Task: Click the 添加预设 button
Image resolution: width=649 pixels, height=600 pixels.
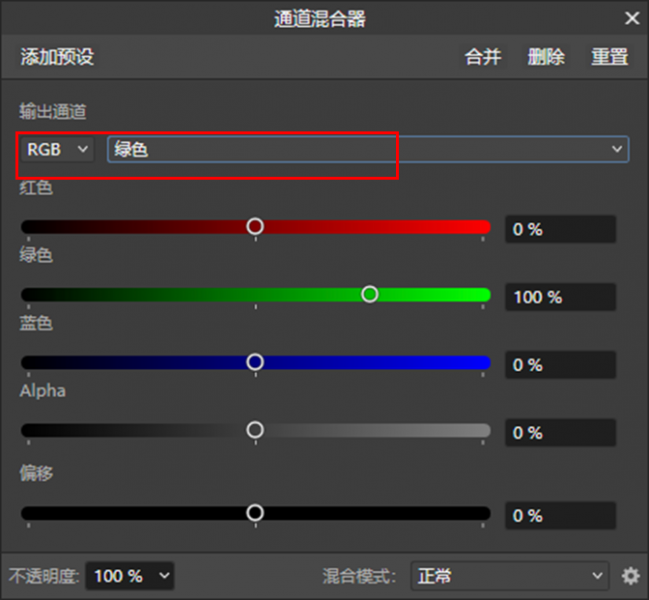Action: point(58,57)
